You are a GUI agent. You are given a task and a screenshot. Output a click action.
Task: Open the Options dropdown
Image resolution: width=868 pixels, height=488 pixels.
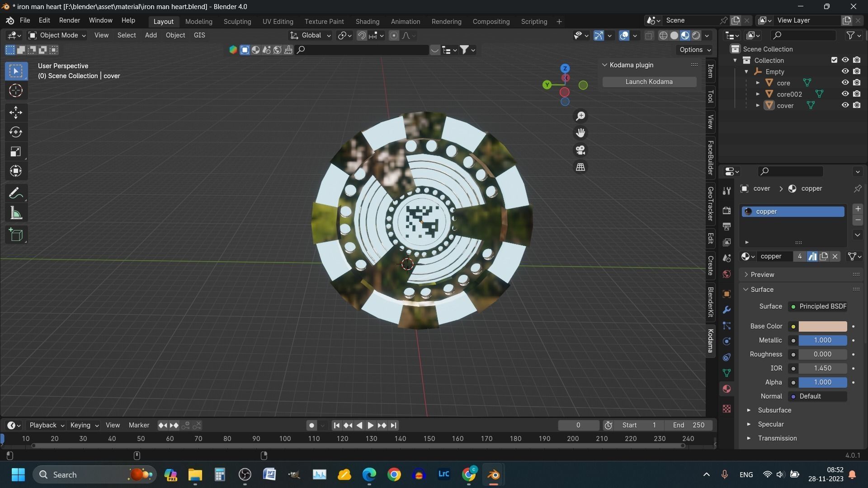coord(695,50)
